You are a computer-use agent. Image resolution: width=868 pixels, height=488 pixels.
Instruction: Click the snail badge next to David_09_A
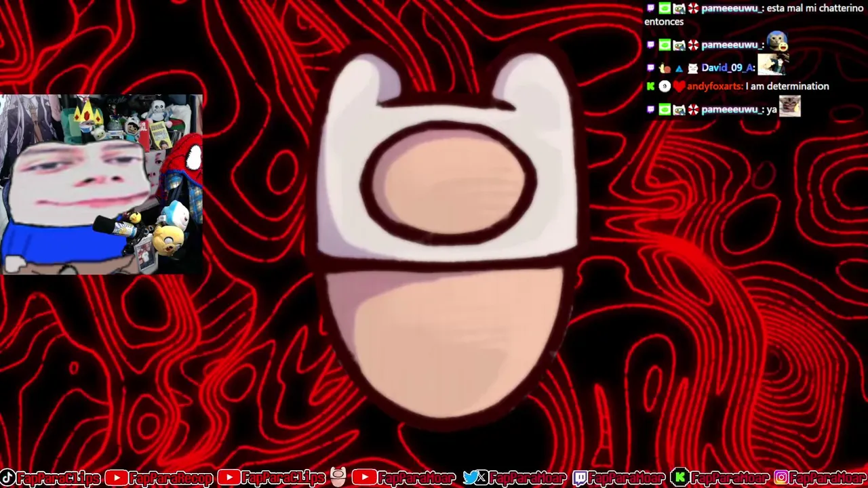coord(665,68)
